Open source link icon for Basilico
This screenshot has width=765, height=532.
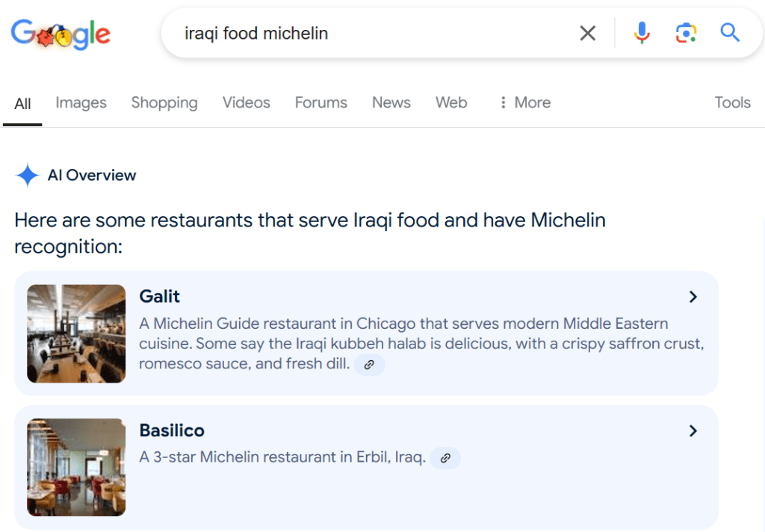pyautogui.click(x=445, y=458)
